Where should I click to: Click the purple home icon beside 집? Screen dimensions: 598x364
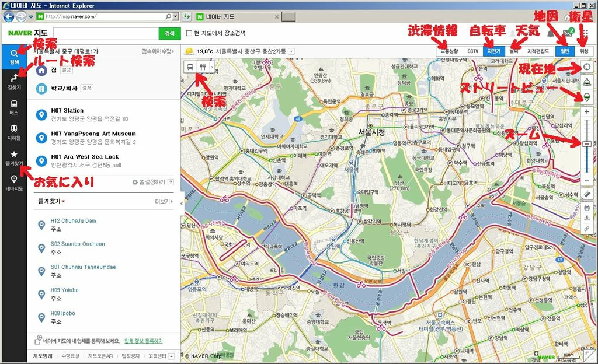click(x=41, y=70)
